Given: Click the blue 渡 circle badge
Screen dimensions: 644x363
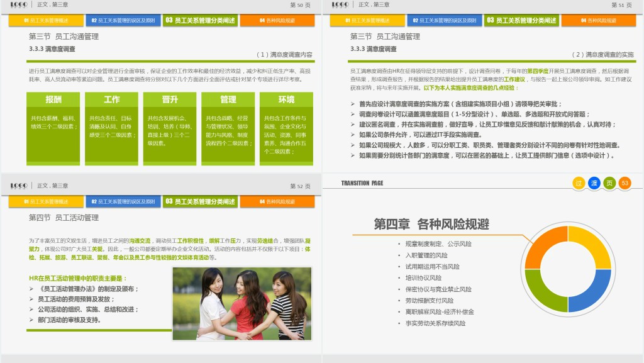Looking at the screenshot, I should pos(594,183).
